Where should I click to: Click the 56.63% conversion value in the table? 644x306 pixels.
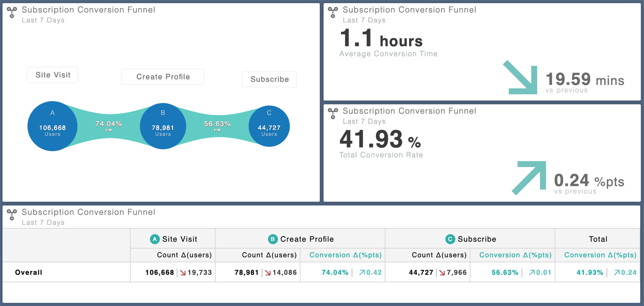[505, 272]
